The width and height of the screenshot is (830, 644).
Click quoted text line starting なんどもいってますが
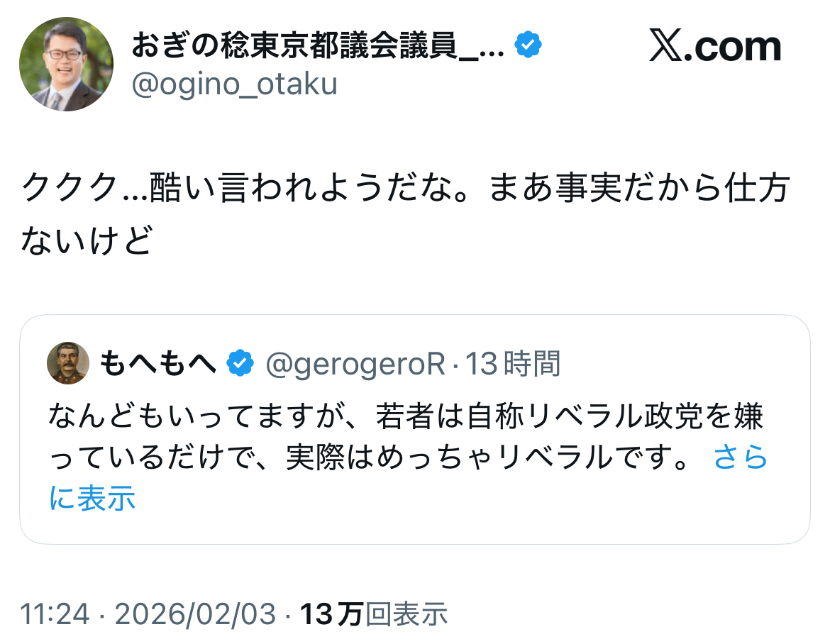404,418
